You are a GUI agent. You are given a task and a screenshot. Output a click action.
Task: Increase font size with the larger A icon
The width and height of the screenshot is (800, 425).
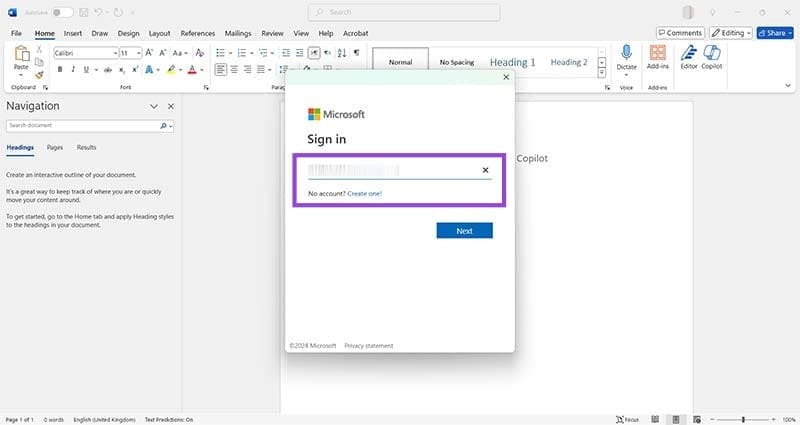point(149,53)
